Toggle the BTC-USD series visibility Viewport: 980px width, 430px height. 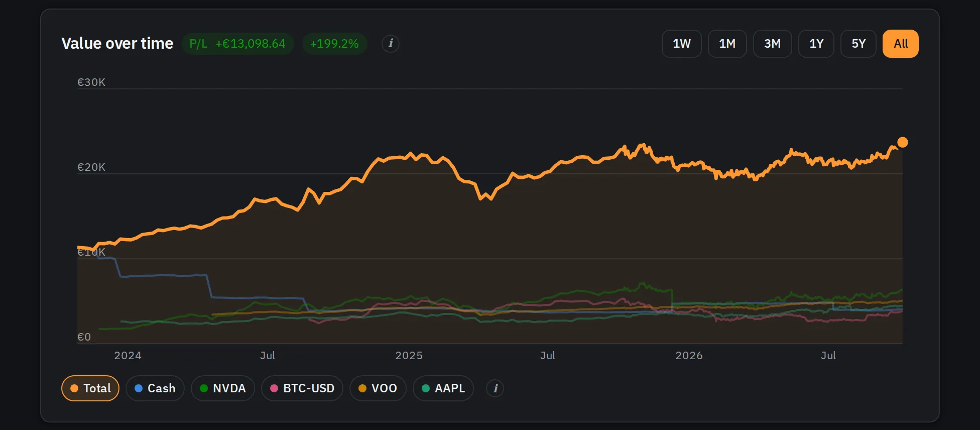[x=302, y=388]
